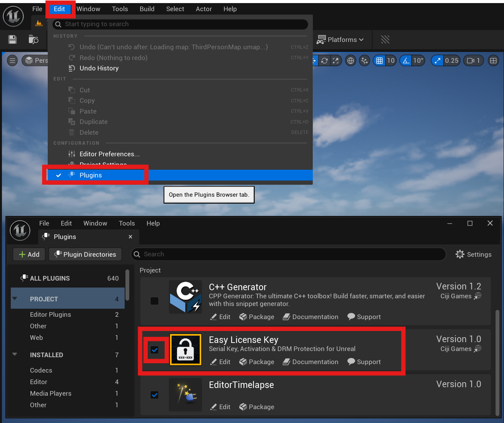Click the Edit menu search box
Viewport: 504px width, 423px height.
pyautogui.click(x=180, y=24)
